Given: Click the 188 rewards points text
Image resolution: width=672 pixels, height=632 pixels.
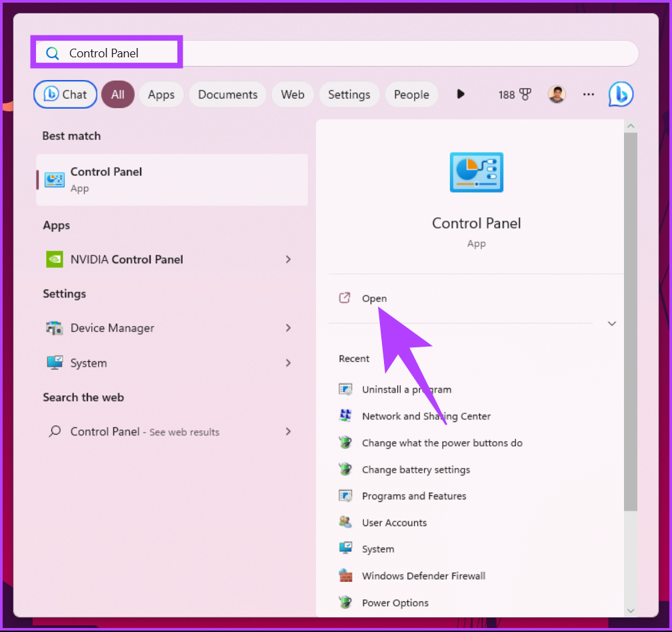Looking at the screenshot, I should [x=506, y=95].
